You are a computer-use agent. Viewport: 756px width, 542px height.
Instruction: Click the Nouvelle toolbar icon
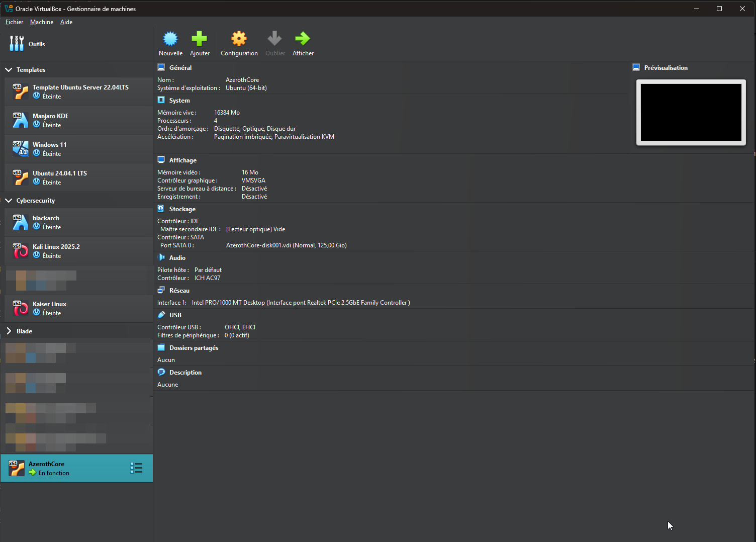click(170, 39)
